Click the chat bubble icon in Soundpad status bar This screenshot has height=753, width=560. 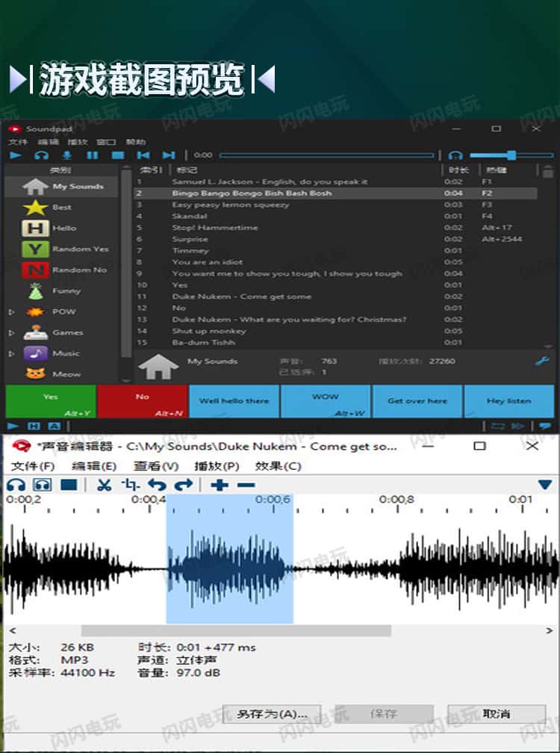click(545, 426)
